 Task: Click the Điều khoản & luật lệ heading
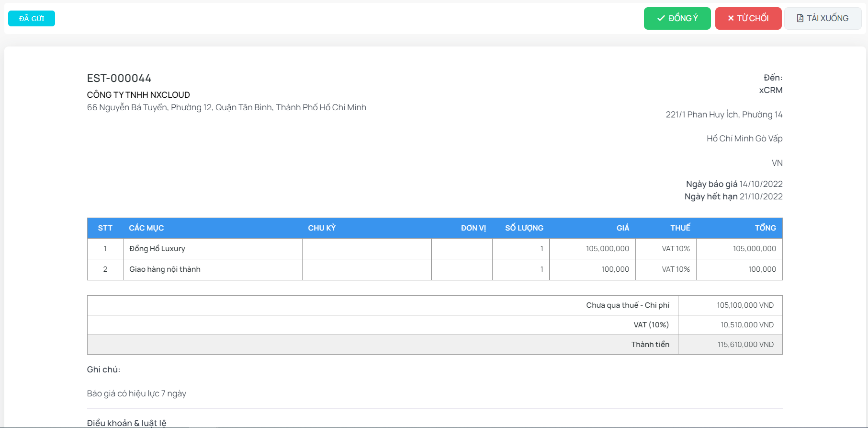[x=126, y=423]
